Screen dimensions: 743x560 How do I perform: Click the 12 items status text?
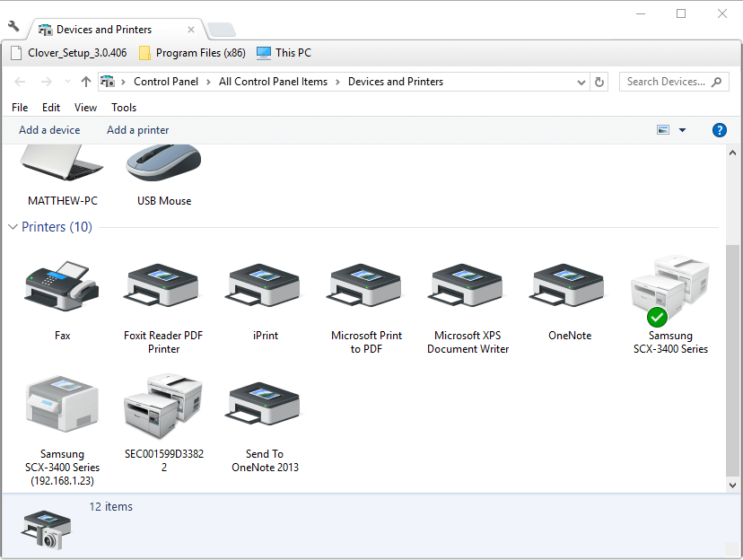click(x=111, y=506)
